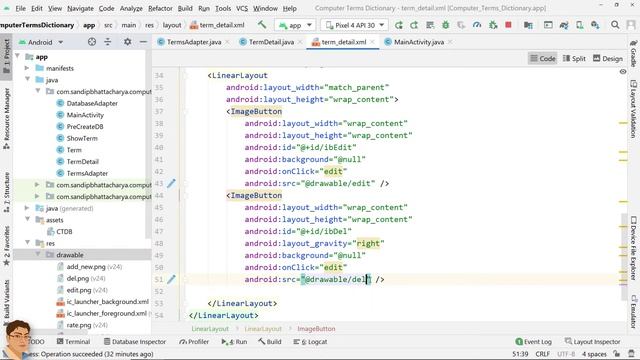The image size is (640, 360).
Task: Expand the java (generated) folder
Action: pyautogui.click(x=27, y=208)
